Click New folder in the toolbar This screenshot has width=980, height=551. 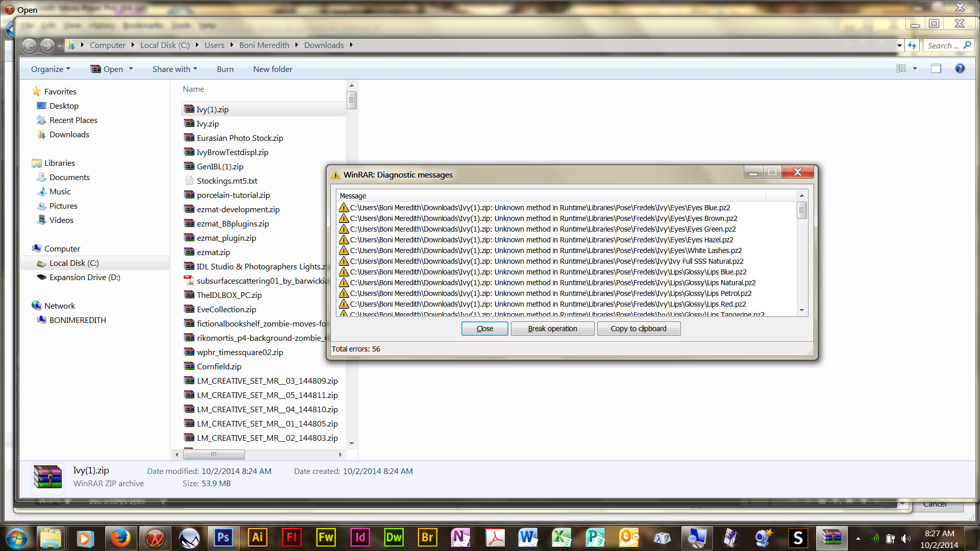pyautogui.click(x=273, y=69)
